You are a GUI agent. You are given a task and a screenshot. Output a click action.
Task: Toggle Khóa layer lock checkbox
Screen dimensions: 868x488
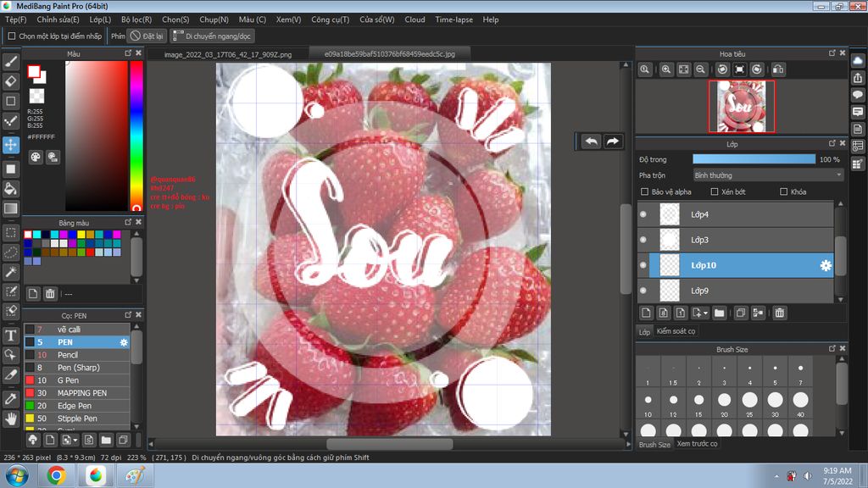783,192
